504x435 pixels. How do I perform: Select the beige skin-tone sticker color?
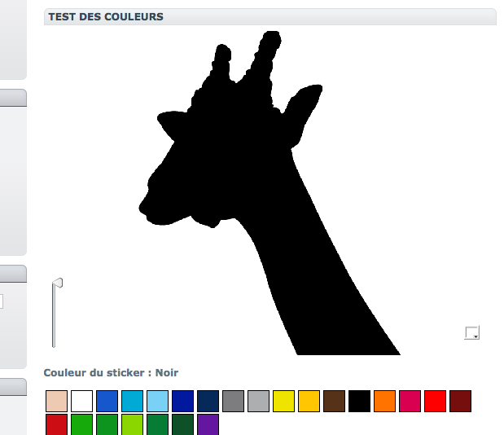tap(56, 401)
